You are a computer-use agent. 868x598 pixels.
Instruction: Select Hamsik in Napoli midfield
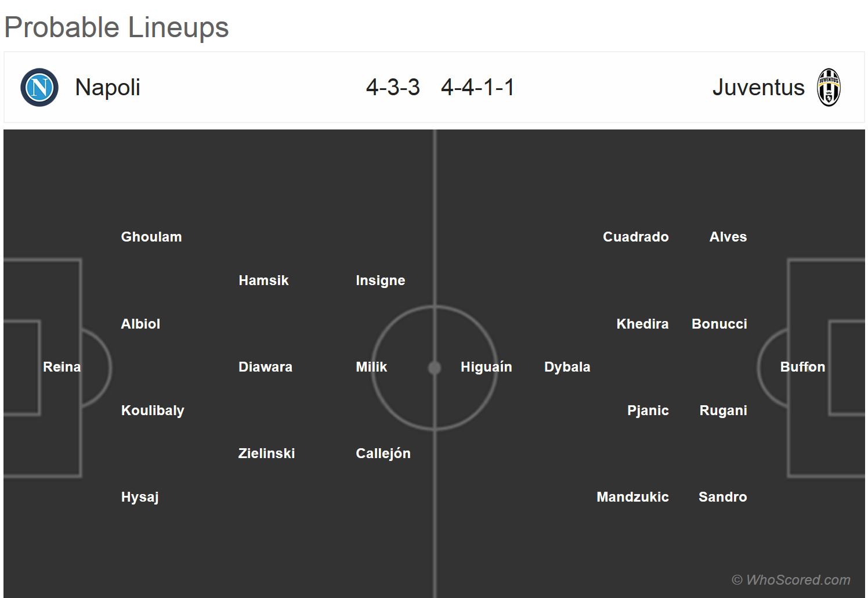coord(263,280)
